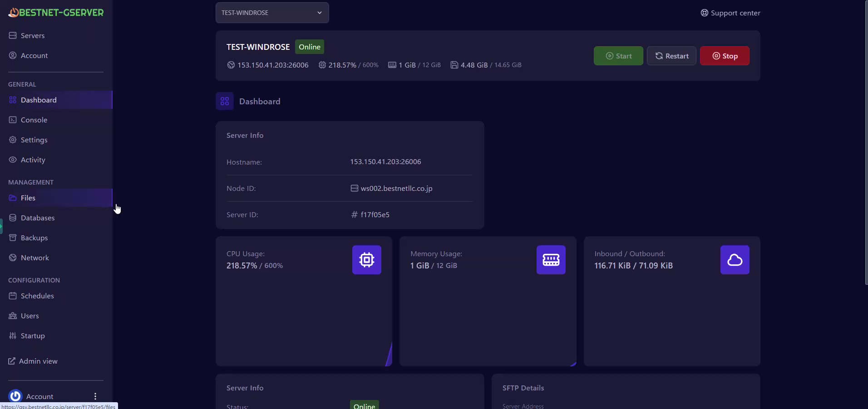Click the memory module icon in Memory Usage card
Screen dimensions: 868x409
pos(551,260)
